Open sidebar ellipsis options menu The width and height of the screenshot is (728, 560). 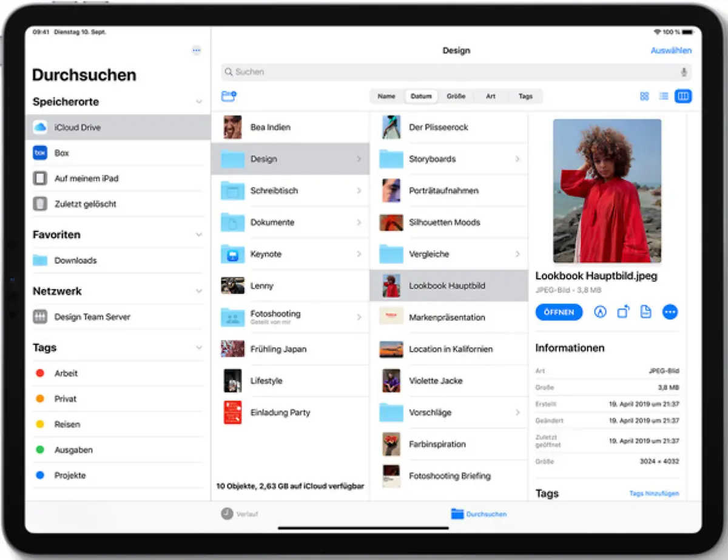coord(196,50)
